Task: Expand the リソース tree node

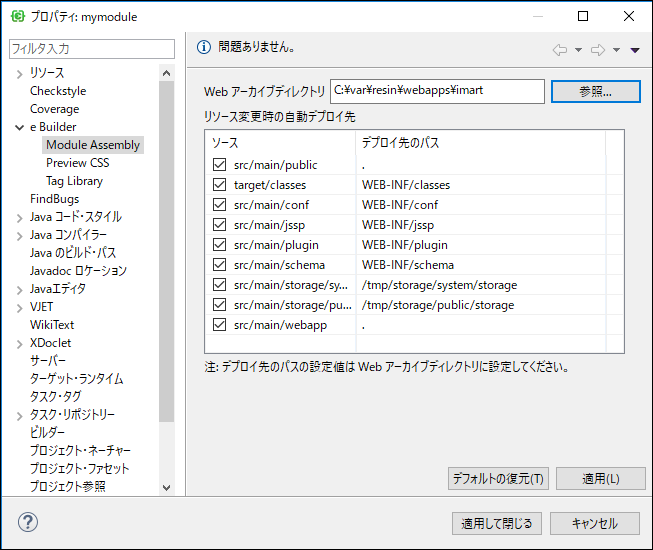Action: pos(19,74)
